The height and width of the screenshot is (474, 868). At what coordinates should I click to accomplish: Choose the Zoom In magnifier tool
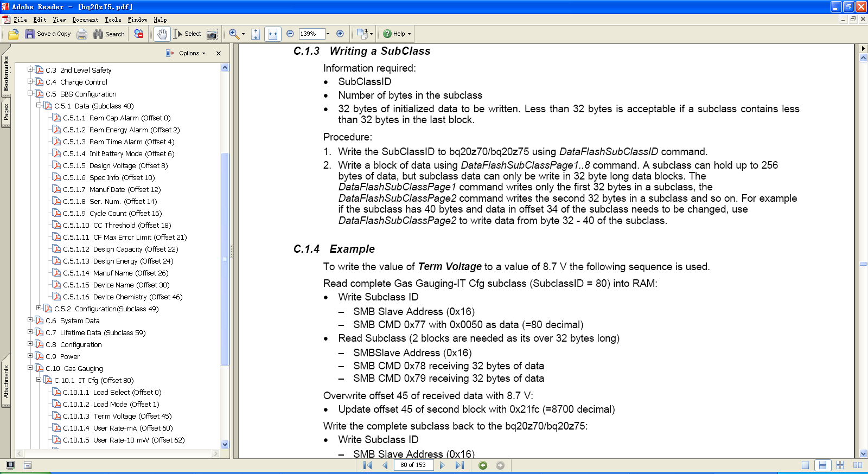[x=234, y=34]
